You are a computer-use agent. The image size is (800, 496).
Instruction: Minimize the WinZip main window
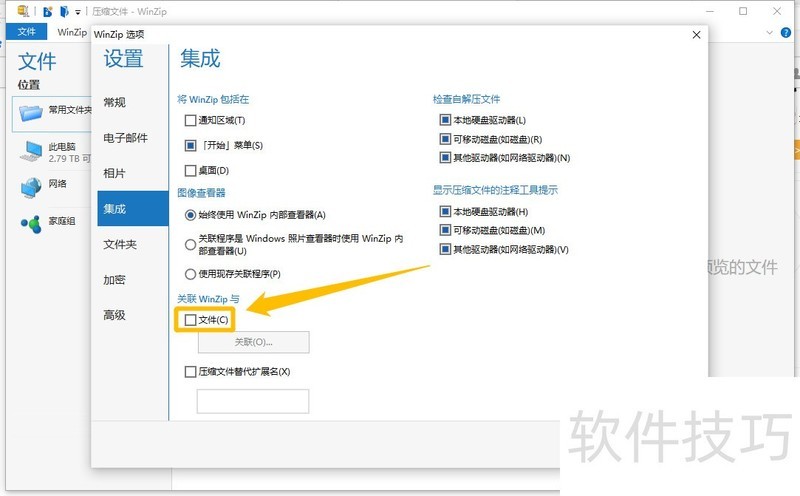[710, 11]
